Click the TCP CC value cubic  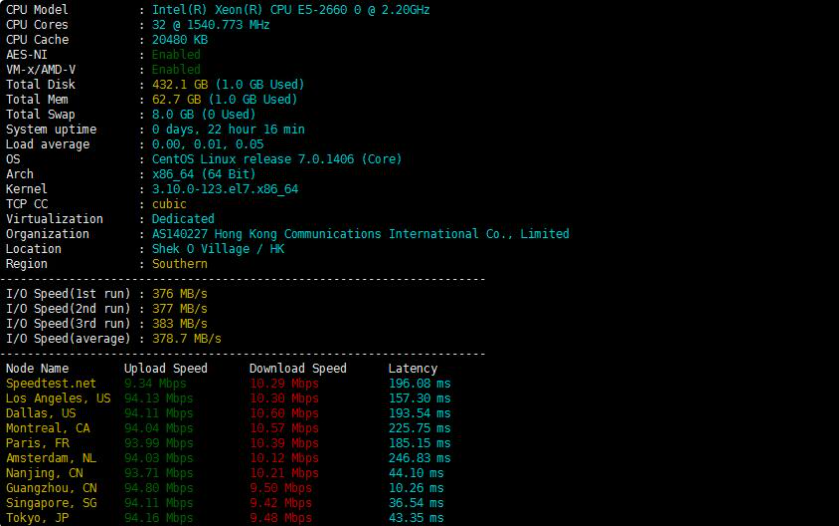(169, 204)
